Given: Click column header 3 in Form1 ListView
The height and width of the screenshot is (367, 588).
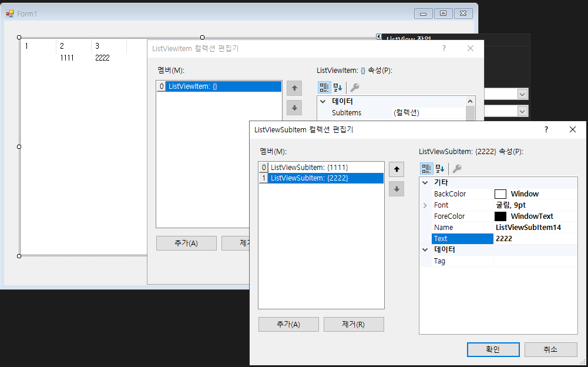Looking at the screenshot, I should coord(109,46).
